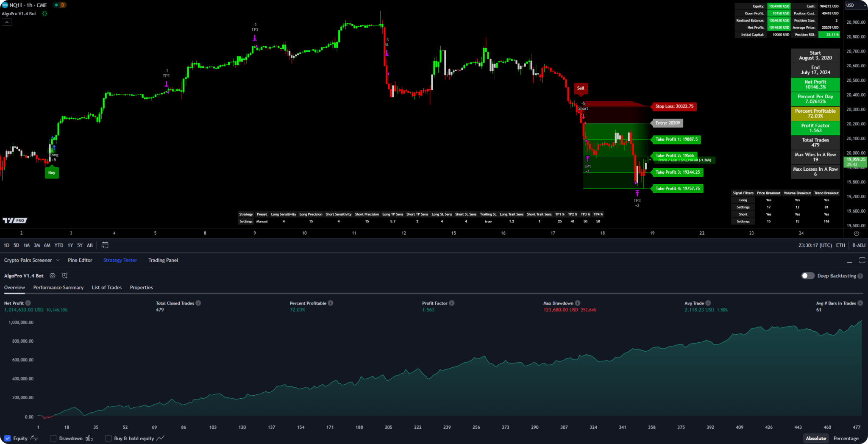This screenshot has width=868, height=444.
Task: Maximize the Strategy Tester panel
Action: click(x=862, y=260)
